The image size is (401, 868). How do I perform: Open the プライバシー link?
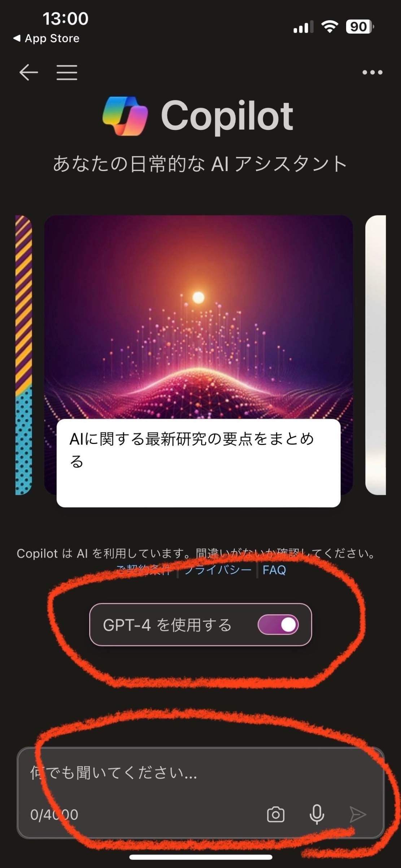coord(218,570)
